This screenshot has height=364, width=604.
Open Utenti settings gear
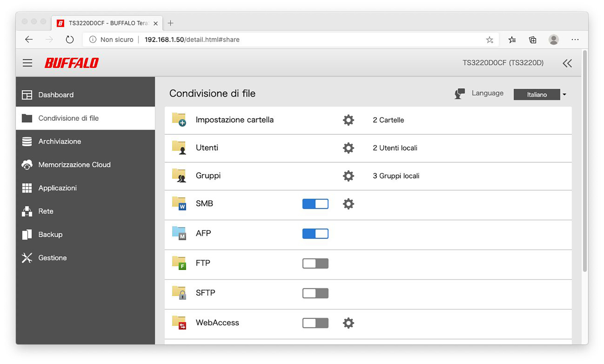pos(348,148)
